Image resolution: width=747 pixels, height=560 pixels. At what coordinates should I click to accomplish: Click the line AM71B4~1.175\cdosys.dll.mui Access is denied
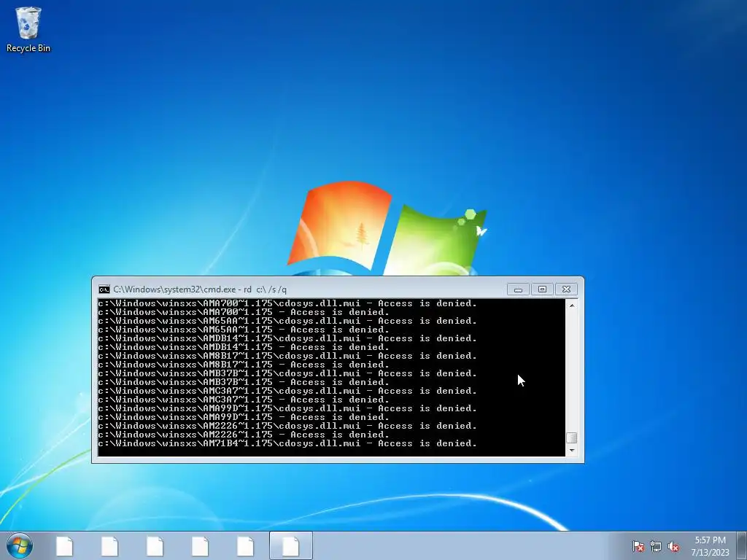[x=287, y=443]
